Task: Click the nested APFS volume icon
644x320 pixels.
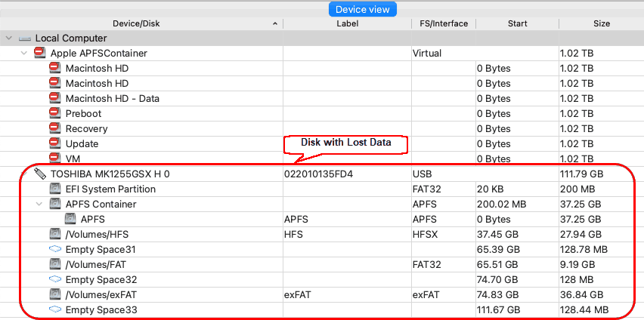Action: tap(70, 219)
